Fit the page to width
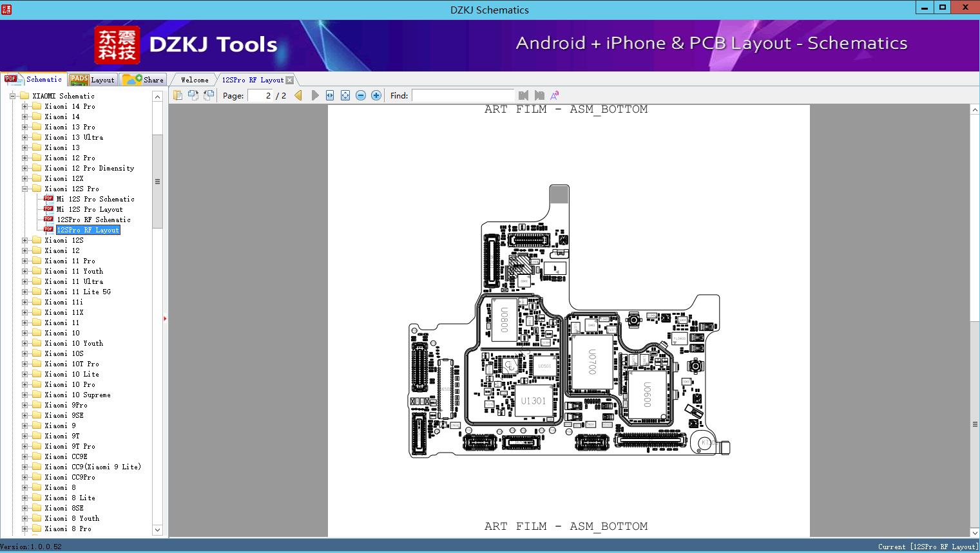Viewport: 980px width, 553px height. 330,95
